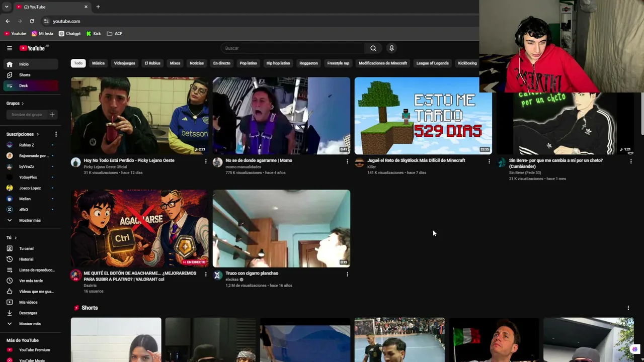Image resolution: width=644 pixels, height=362 pixels.
Task: Expand the Tú section chevron
Action: 15,238
